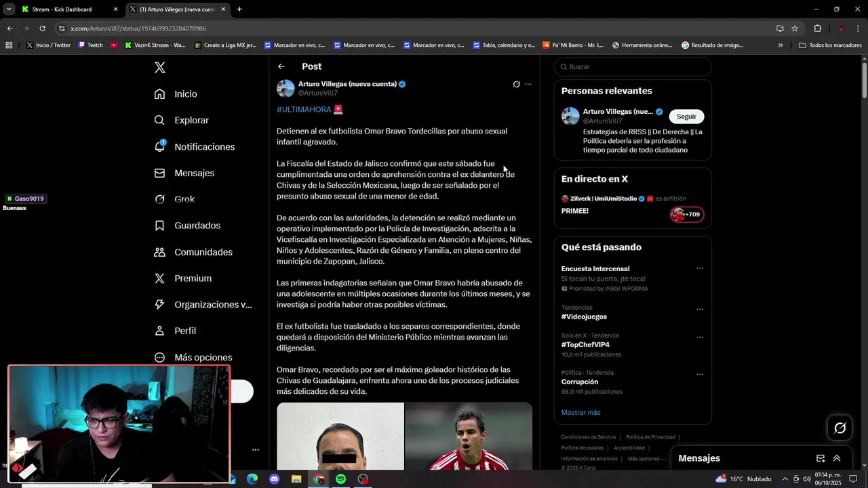
Task: Open options for the #TopChefVIP4 trend
Action: pyautogui.click(x=700, y=338)
